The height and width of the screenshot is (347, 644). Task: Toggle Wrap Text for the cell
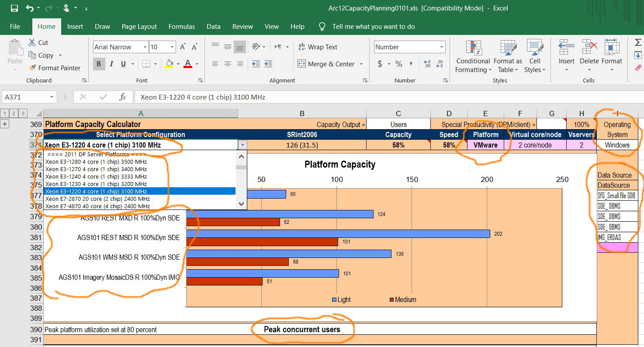click(x=317, y=47)
